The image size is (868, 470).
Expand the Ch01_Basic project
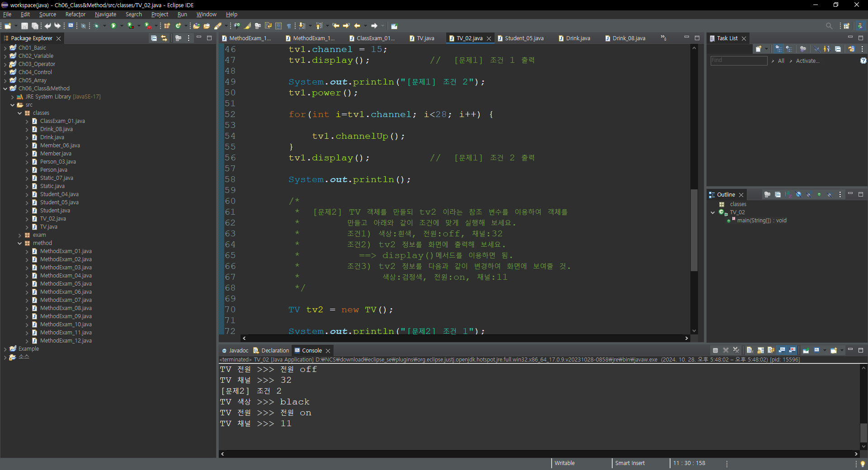(5, 48)
